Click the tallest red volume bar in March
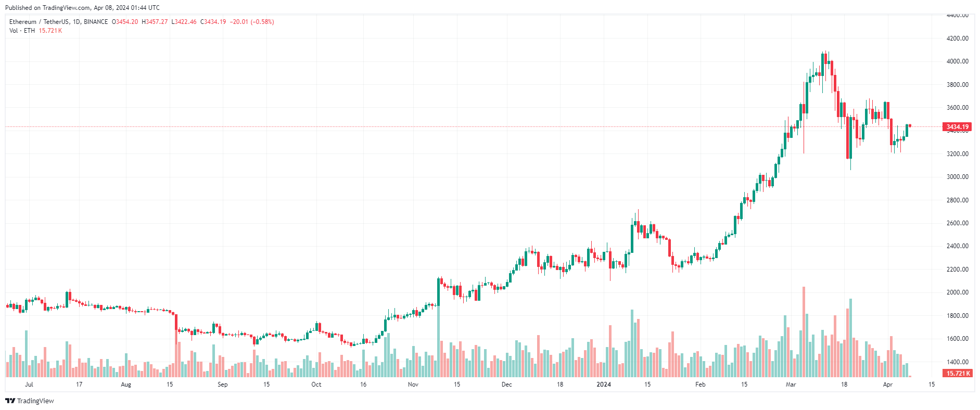980x410 pixels. [804, 333]
